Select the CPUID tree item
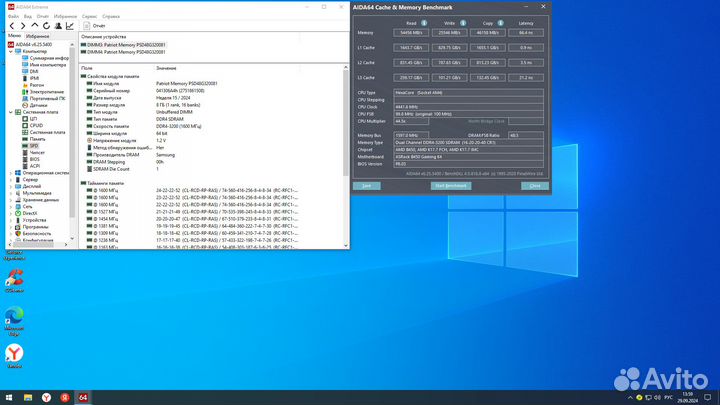720x405 pixels. 33,125
